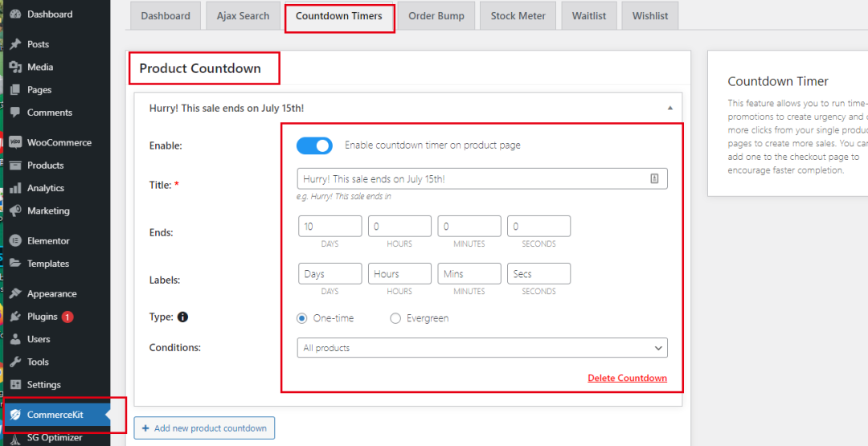Select the One-time radio button

click(302, 318)
